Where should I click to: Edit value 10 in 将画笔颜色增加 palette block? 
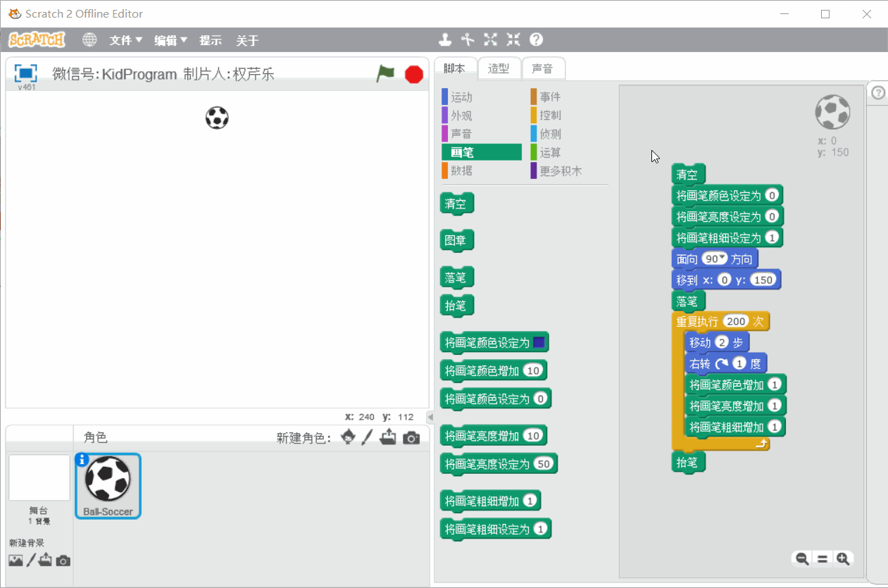point(533,371)
